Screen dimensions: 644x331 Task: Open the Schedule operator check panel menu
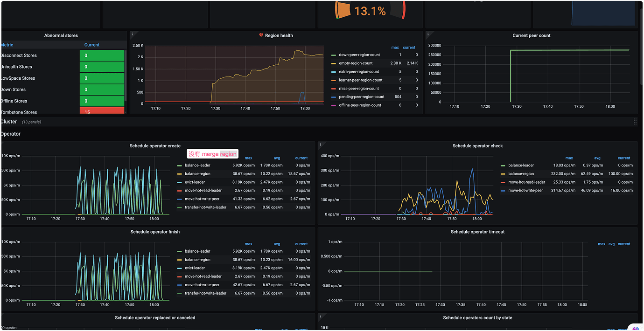[477, 146]
